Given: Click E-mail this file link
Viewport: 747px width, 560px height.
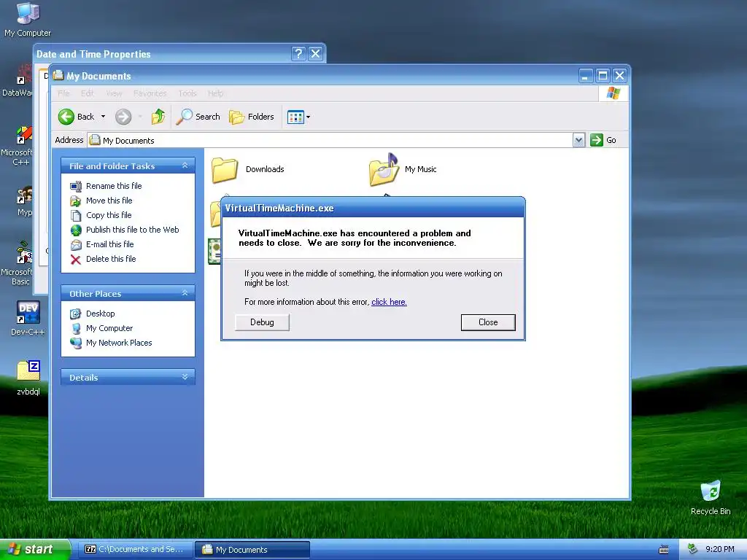Looking at the screenshot, I should pos(109,244).
